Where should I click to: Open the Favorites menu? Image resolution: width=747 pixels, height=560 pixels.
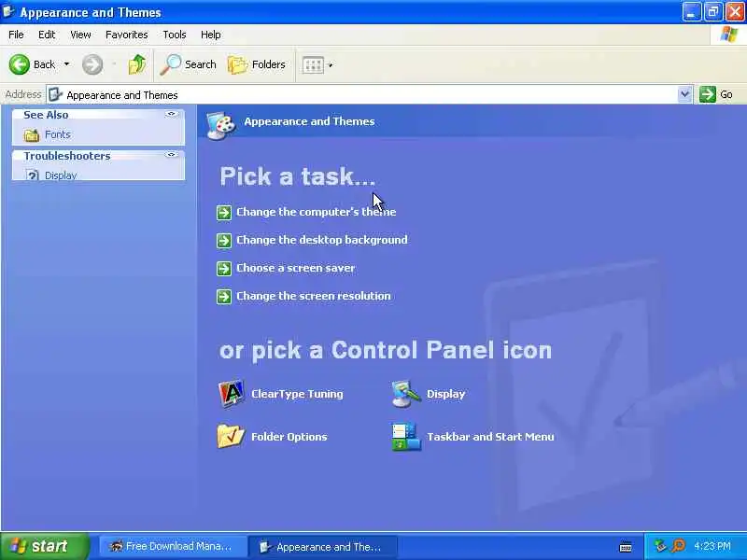[x=126, y=35]
